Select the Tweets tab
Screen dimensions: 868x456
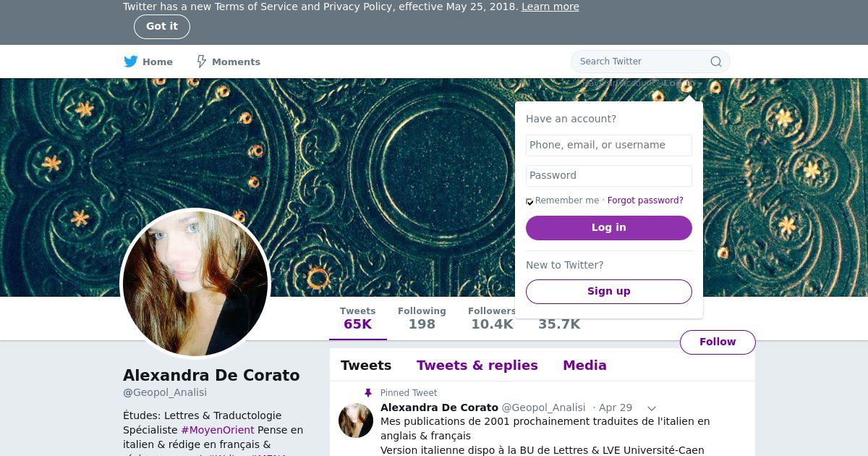point(366,366)
